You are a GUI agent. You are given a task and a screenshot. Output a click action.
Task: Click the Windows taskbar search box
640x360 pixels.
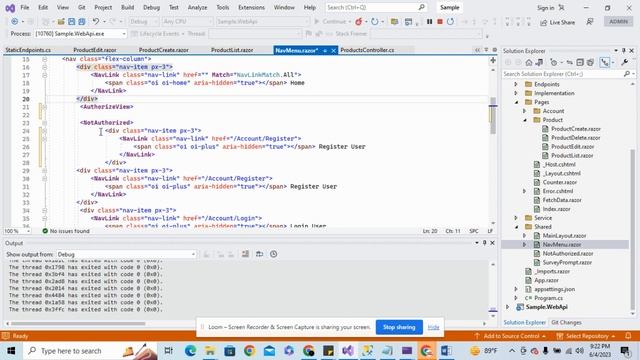tap(90, 351)
